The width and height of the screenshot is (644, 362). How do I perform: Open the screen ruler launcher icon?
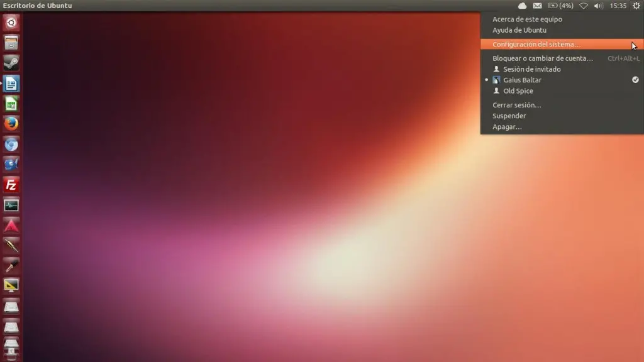tap(11, 286)
